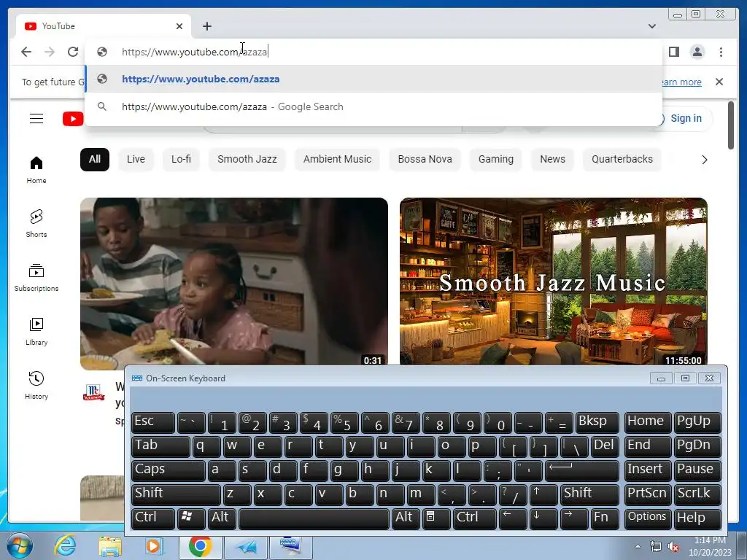Select the Lo-fi filter chip
747x560 pixels.
[x=181, y=159]
